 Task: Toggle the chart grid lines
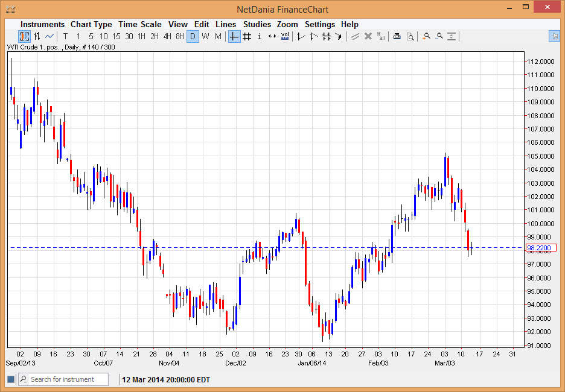[x=247, y=36]
